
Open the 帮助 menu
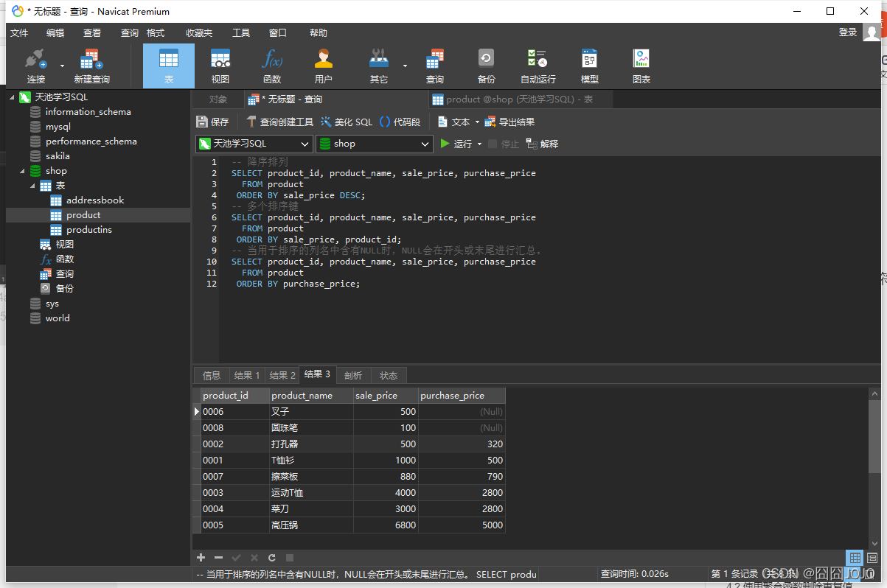(x=319, y=32)
